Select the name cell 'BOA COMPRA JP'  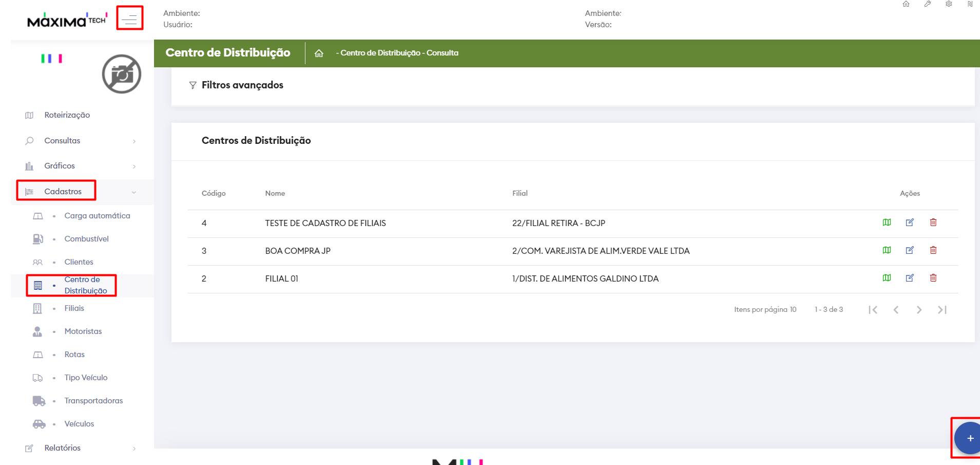click(x=298, y=251)
